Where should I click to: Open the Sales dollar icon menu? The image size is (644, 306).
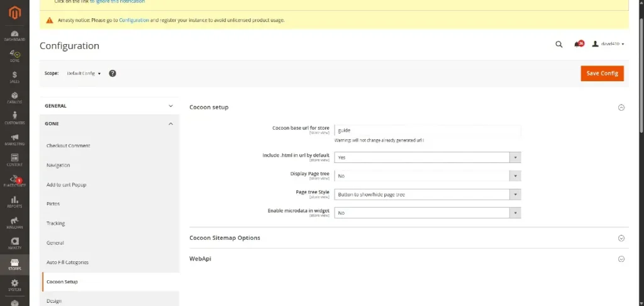point(14,77)
